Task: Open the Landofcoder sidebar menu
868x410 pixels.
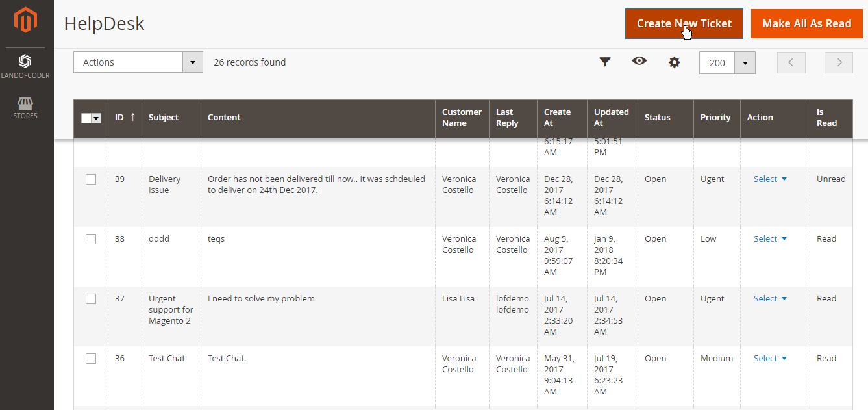Action: (26, 66)
